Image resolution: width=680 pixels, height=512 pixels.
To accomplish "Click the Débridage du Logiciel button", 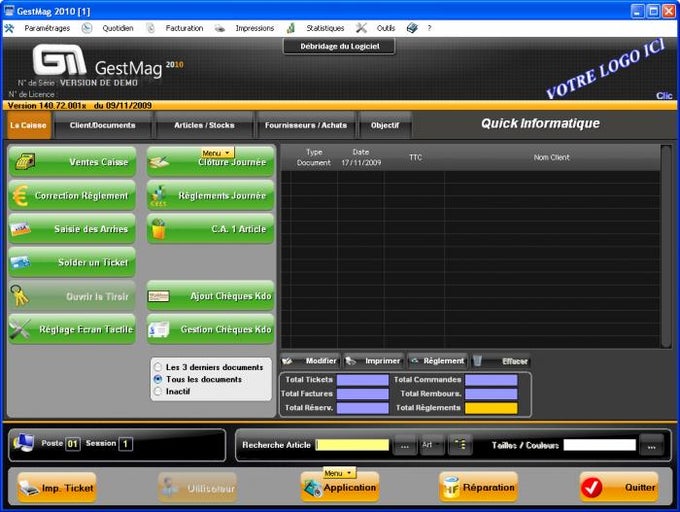I will coord(340,46).
